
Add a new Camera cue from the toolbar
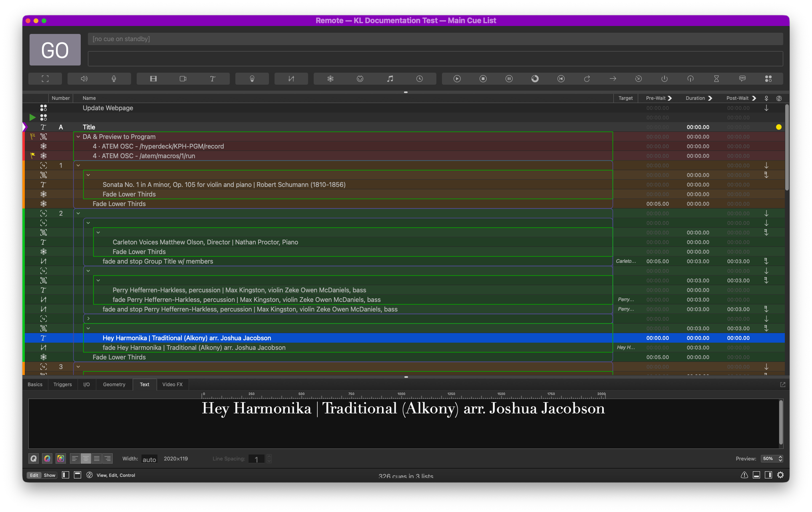point(183,79)
